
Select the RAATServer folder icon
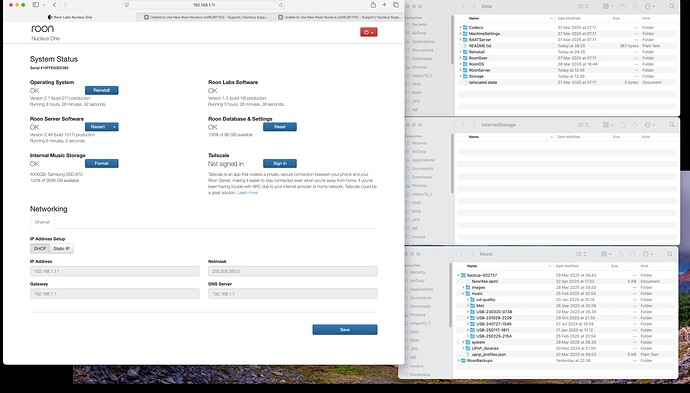[465, 40]
